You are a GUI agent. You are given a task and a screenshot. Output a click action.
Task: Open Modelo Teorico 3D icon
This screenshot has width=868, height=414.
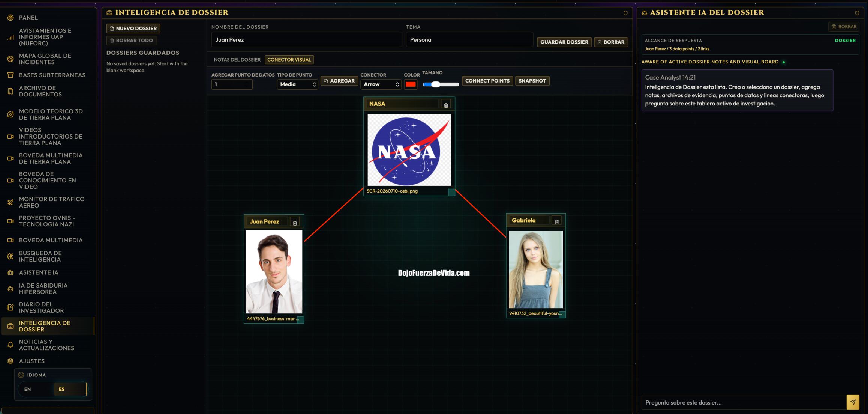(x=10, y=114)
